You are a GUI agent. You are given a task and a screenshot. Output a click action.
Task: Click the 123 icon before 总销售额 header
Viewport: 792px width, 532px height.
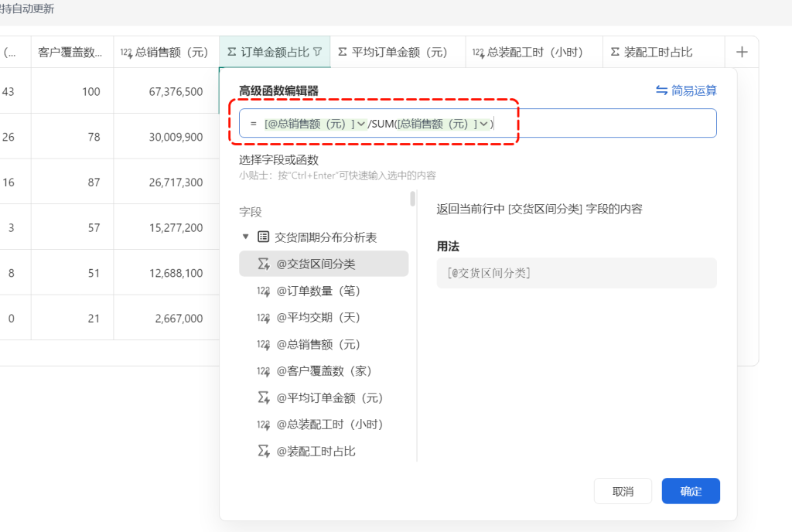[x=126, y=53]
